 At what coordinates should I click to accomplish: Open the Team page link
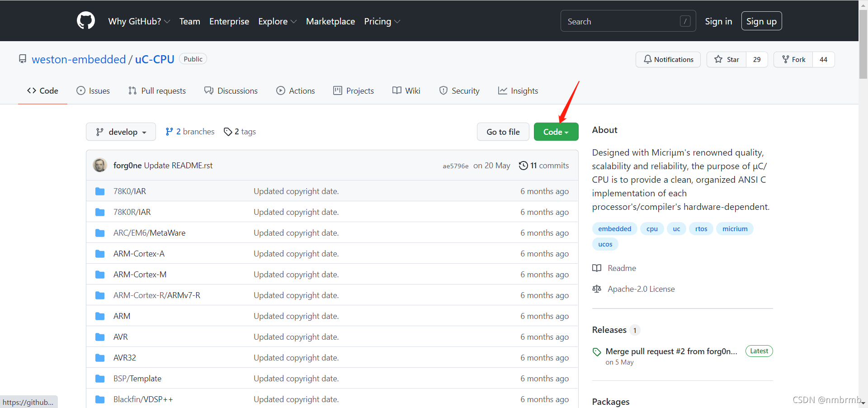tap(189, 21)
